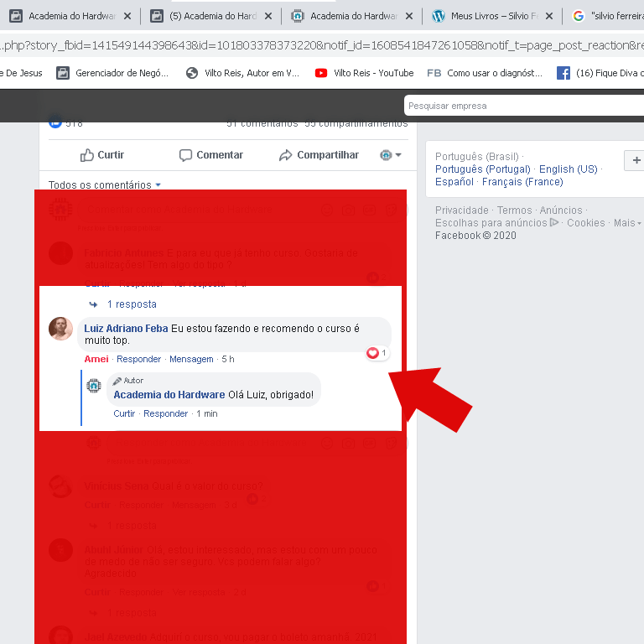Image resolution: width=644 pixels, height=644 pixels.
Task: Close the Meus Livros tab
Action: 549,16
